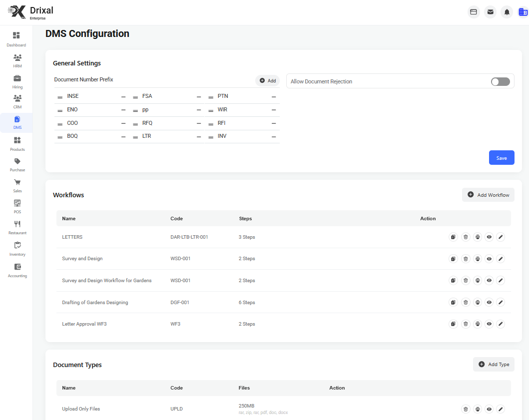Open the HRM module from the sidebar
The height and width of the screenshot is (420, 529).
(x=17, y=60)
